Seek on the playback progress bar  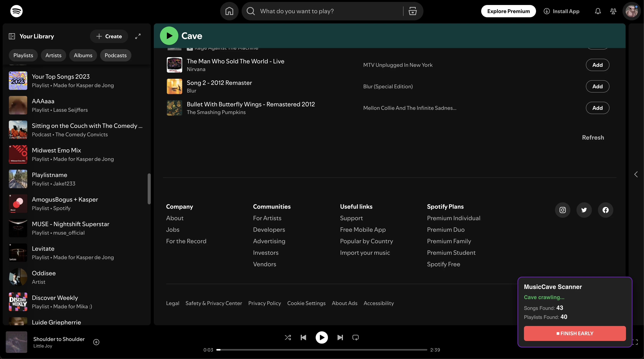(321, 350)
